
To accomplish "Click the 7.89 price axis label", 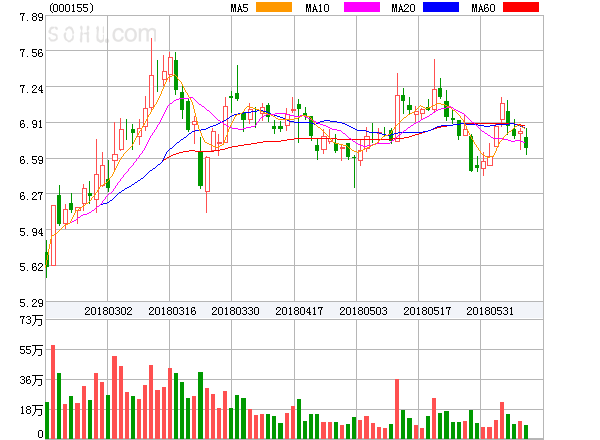I will click(x=31, y=17).
